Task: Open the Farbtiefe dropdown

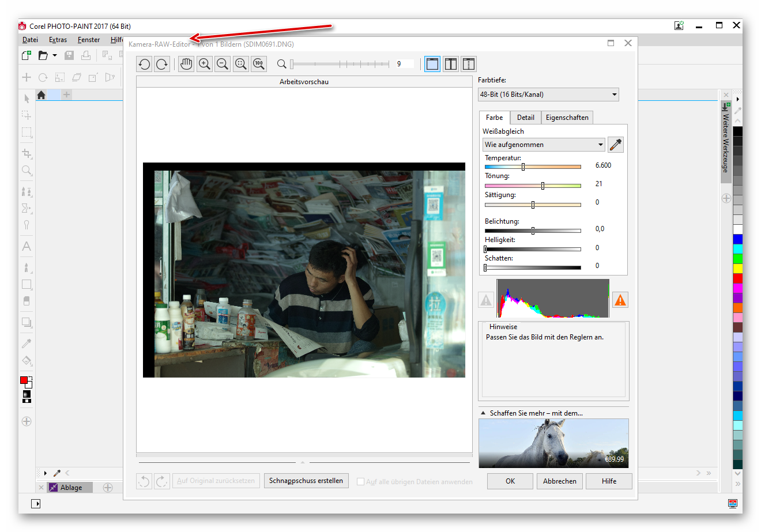Action: [x=548, y=95]
